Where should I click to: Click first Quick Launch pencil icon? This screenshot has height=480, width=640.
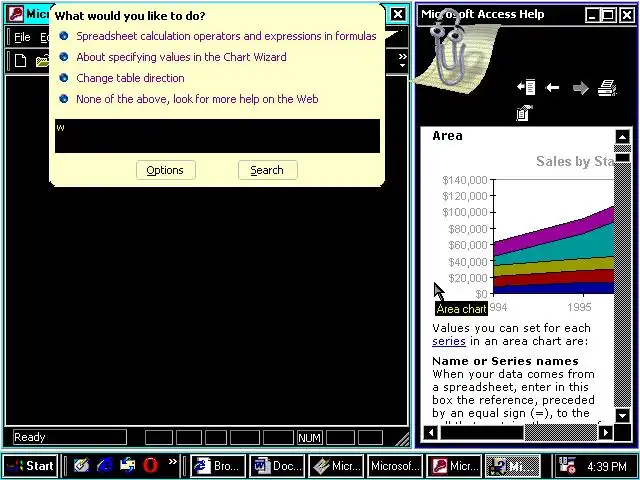[x=82, y=465]
